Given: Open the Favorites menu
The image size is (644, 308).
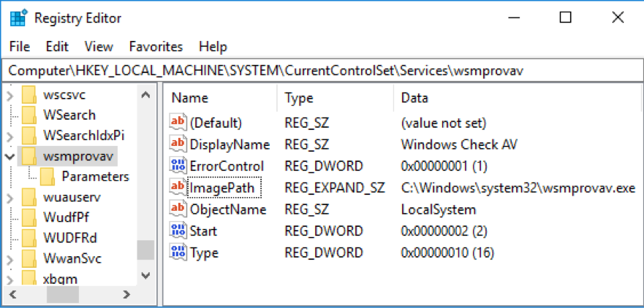Looking at the screenshot, I should pyautogui.click(x=156, y=46).
